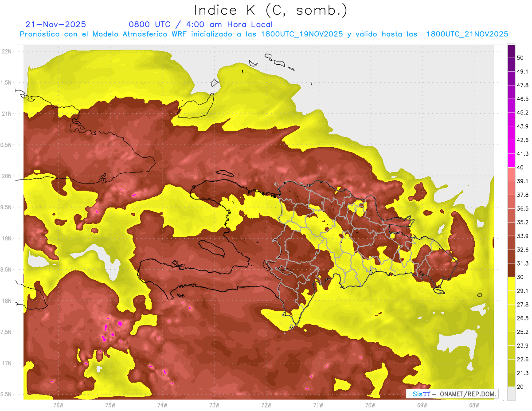Click colorbar label '37.8'

[x=522, y=195]
